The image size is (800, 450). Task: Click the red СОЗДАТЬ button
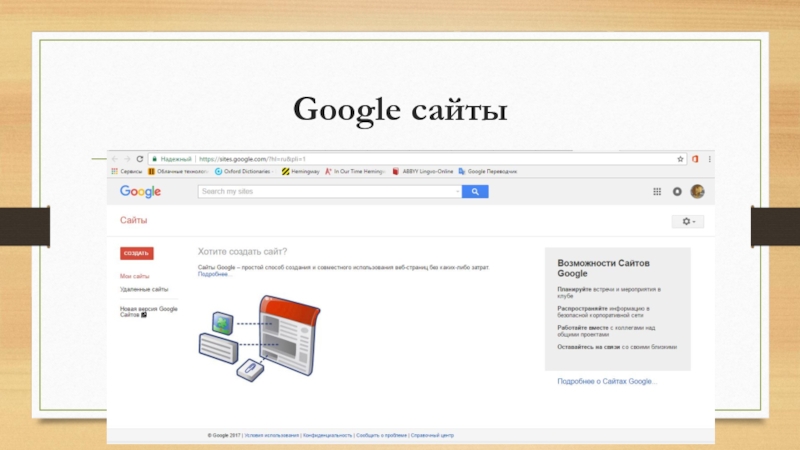tap(137, 254)
